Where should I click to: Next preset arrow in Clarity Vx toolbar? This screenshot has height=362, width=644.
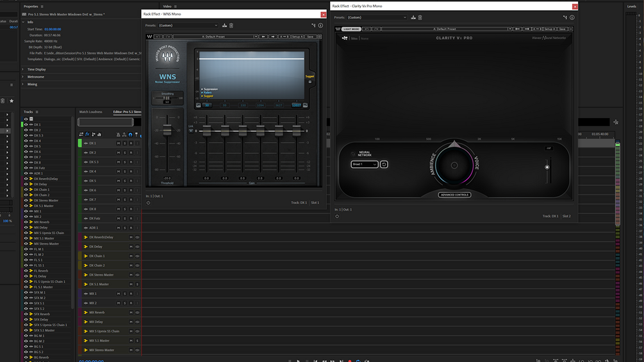click(527, 29)
